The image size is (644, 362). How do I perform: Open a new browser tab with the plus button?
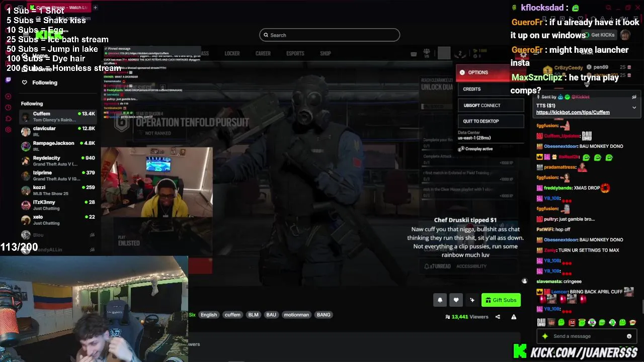point(95,8)
